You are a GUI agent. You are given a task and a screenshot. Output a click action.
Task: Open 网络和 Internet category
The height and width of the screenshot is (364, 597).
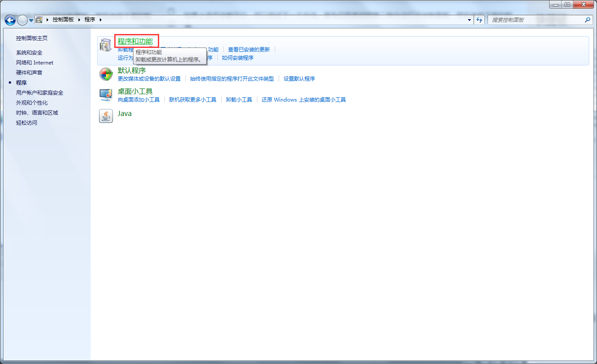point(34,63)
